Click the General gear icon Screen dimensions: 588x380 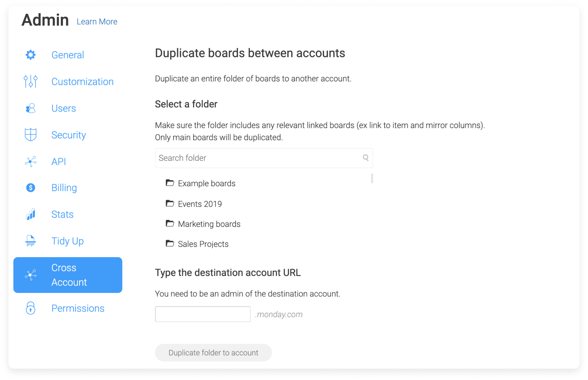click(x=31, y=55)
